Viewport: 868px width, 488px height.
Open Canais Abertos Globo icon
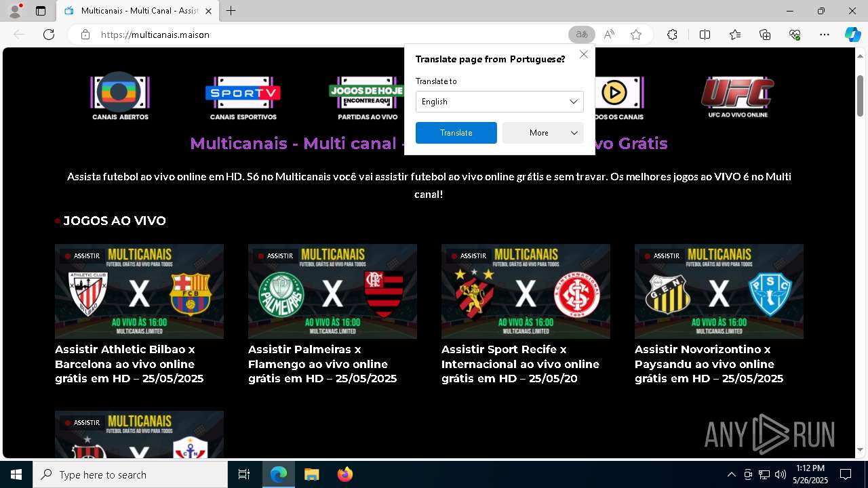tap(120, 96)
